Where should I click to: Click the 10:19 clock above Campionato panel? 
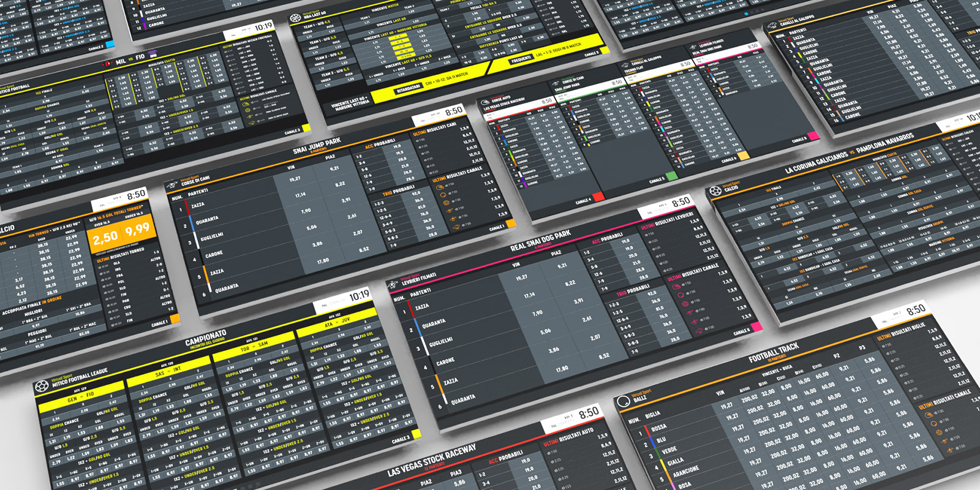coord(359,296)
